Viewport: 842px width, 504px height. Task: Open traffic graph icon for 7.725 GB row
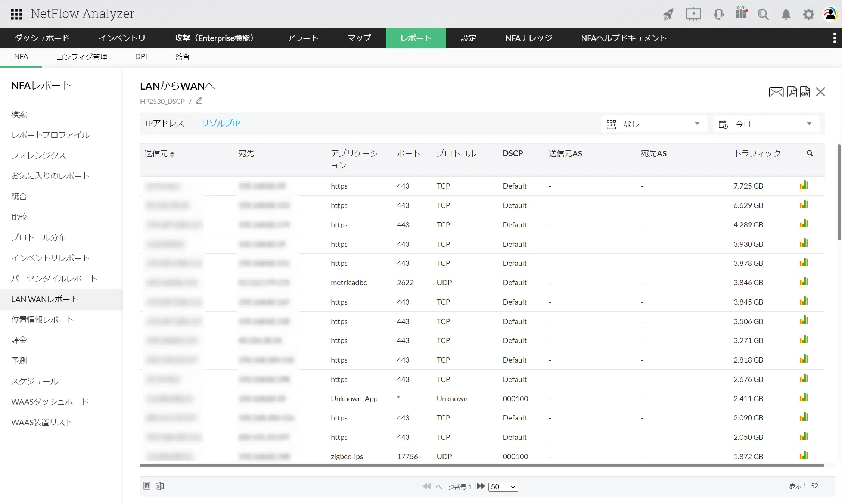[x=804, y=185]
